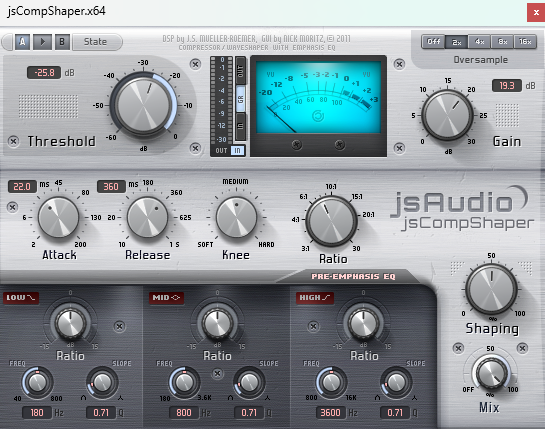545x429 pixels.
Task: Switch the VU meter to OUT mode
Action: 241,71
